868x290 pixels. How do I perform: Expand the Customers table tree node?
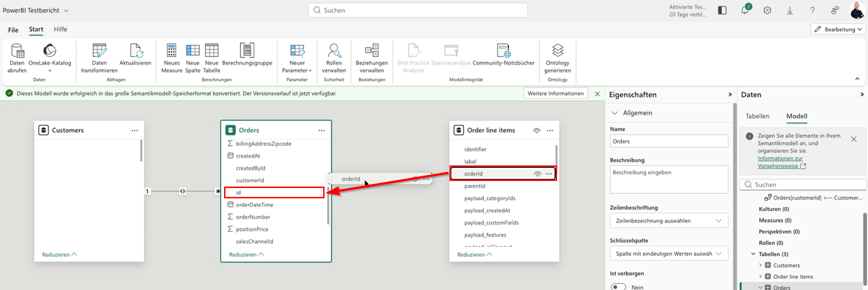pos(760,265)
